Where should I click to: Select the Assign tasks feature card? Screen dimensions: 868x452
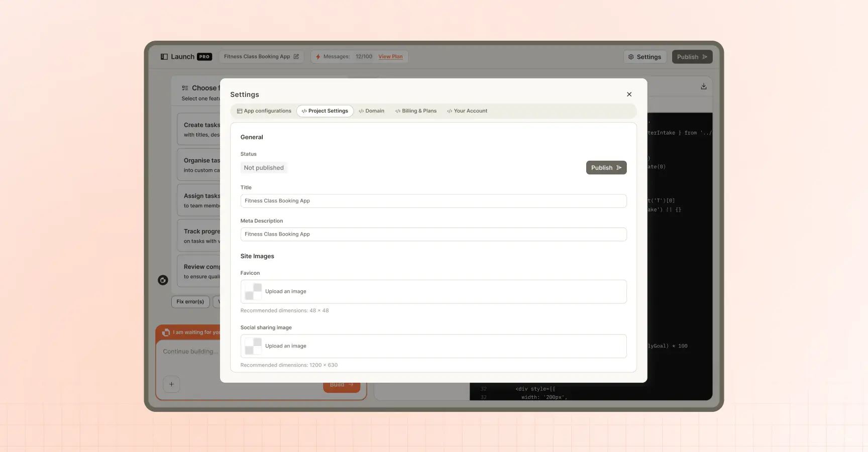coord(199,200)
